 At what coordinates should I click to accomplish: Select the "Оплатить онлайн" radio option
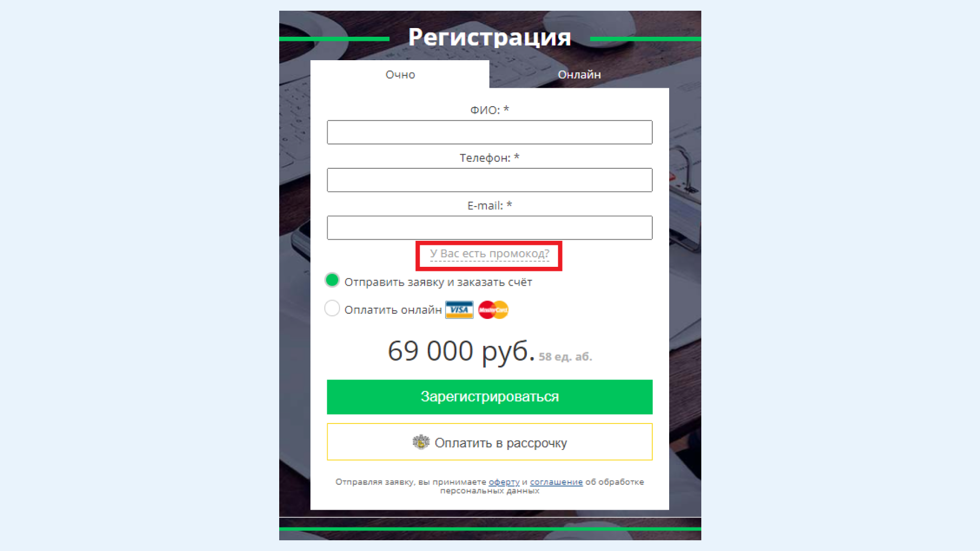coord(332,308)
